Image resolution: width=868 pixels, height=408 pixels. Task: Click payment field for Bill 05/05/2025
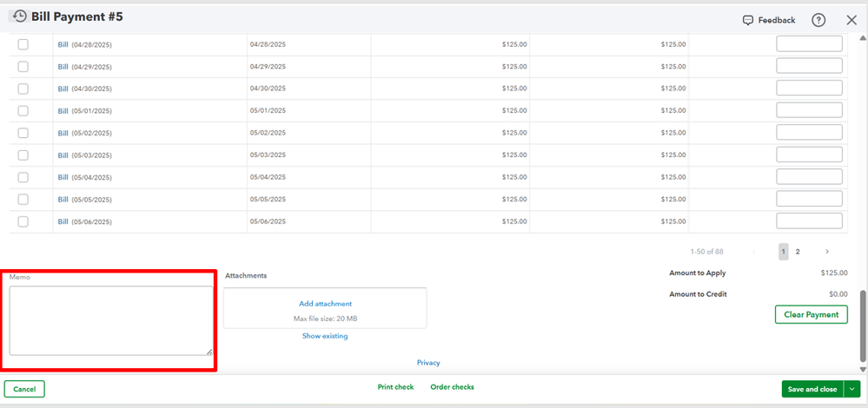coord(809,199)
